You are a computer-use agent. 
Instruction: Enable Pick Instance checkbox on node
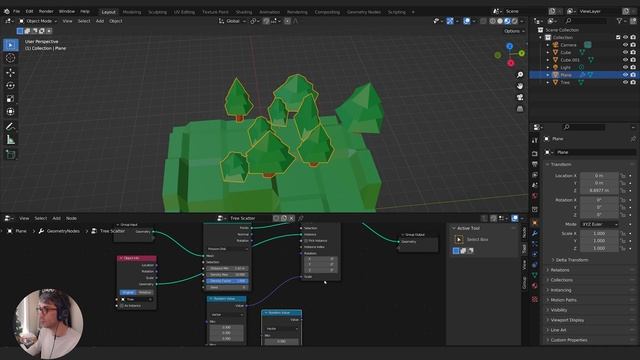tap(306, 241)
